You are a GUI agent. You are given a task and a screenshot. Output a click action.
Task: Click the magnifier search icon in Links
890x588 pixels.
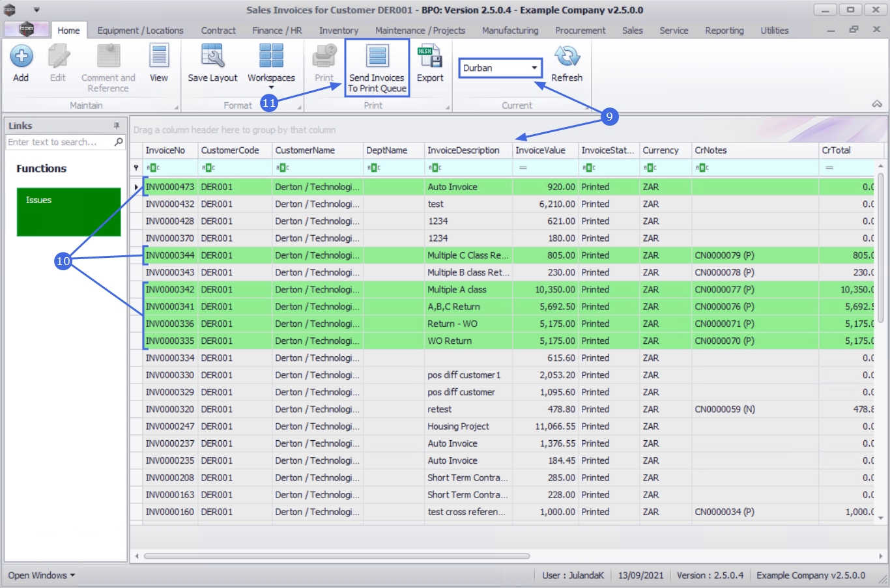pos(119,142)
